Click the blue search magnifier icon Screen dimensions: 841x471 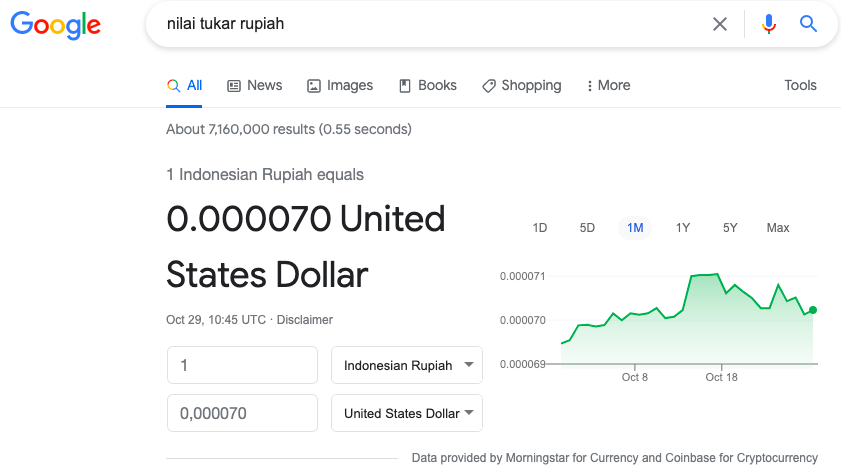coord(809,24)
